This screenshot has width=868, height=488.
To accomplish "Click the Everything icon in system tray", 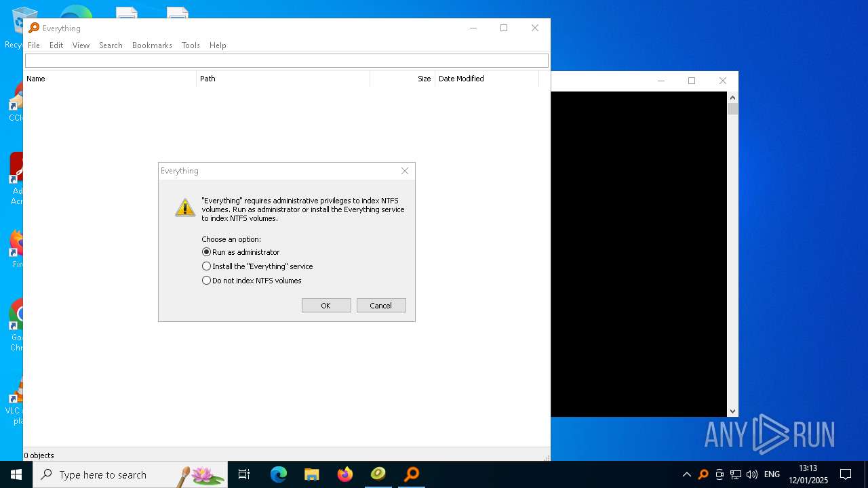I will tap(703, 474).
